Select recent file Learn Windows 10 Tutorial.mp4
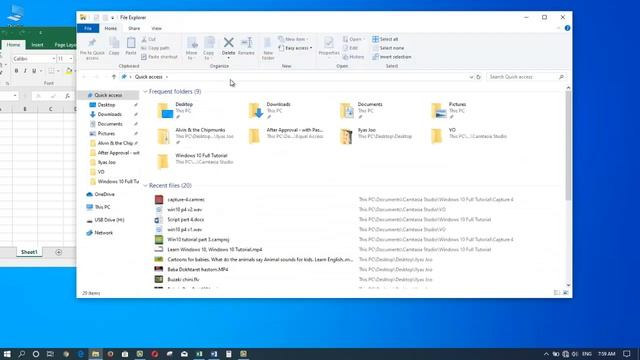The width and height of the screenshot is (640, 360). tap(215, 249)
